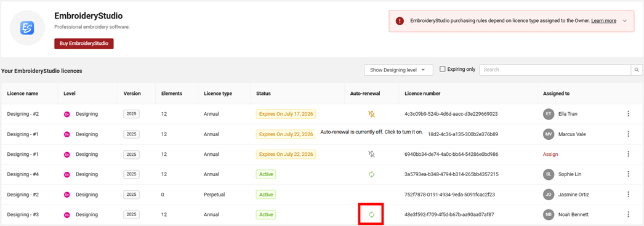This screenshot has height=226, width=644.
Task: Click the search magnifier icon
Action: pyautogui.click(x=637, y=70)
